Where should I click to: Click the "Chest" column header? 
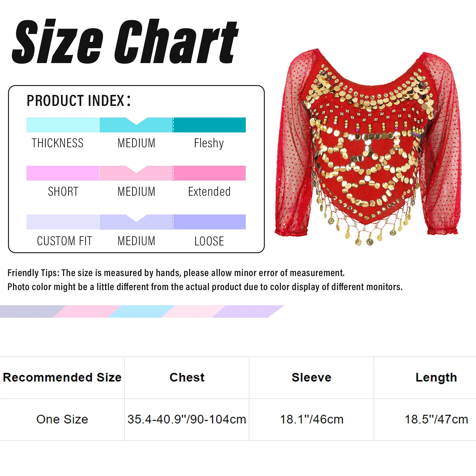(x=187, y=378)
